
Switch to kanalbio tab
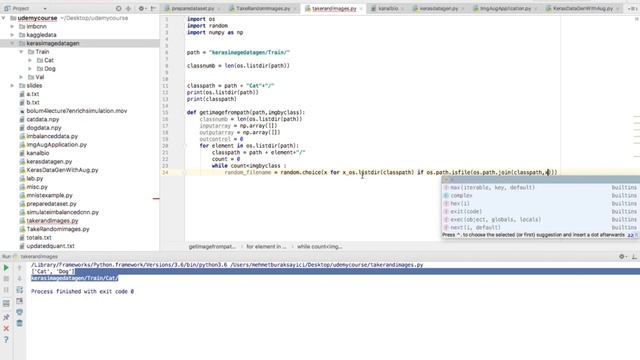coord(387,9)
